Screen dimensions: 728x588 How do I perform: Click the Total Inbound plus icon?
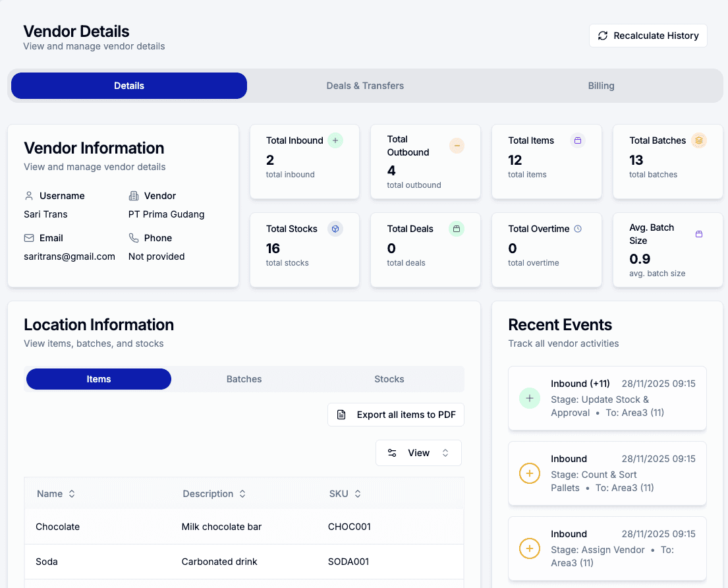(335, 140)
